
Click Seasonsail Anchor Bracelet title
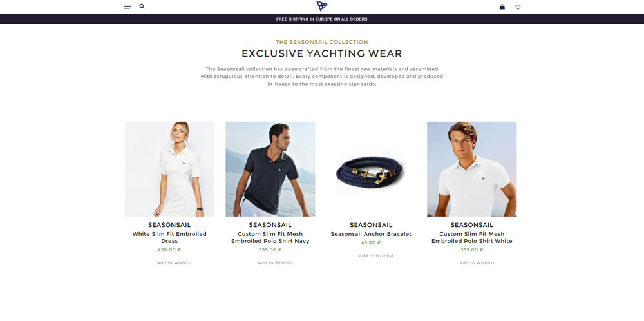[371, 234]
